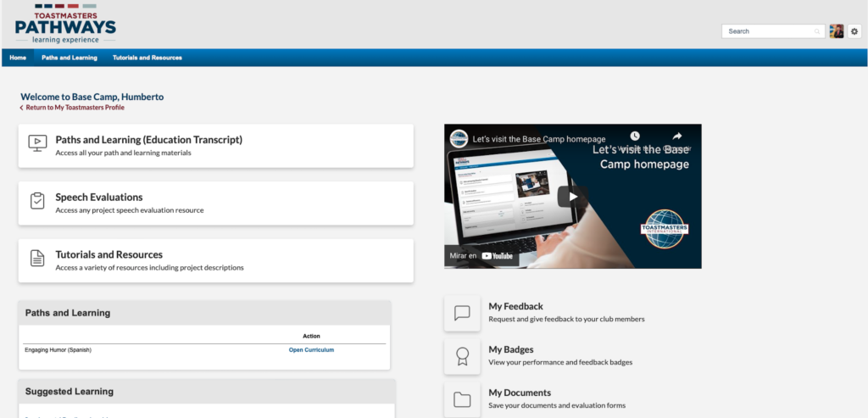Viewport: 868px width, 418px height.
Task: Click the Toastmasters Pathways logo
Action: pyautogui.click(x=65, y=24)
